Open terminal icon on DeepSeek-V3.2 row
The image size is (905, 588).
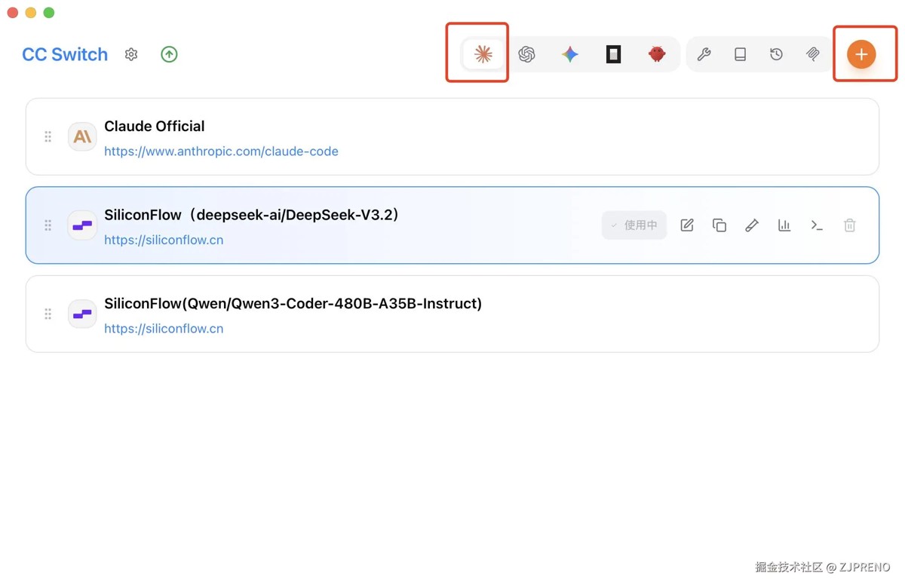(x=817, y=225)
